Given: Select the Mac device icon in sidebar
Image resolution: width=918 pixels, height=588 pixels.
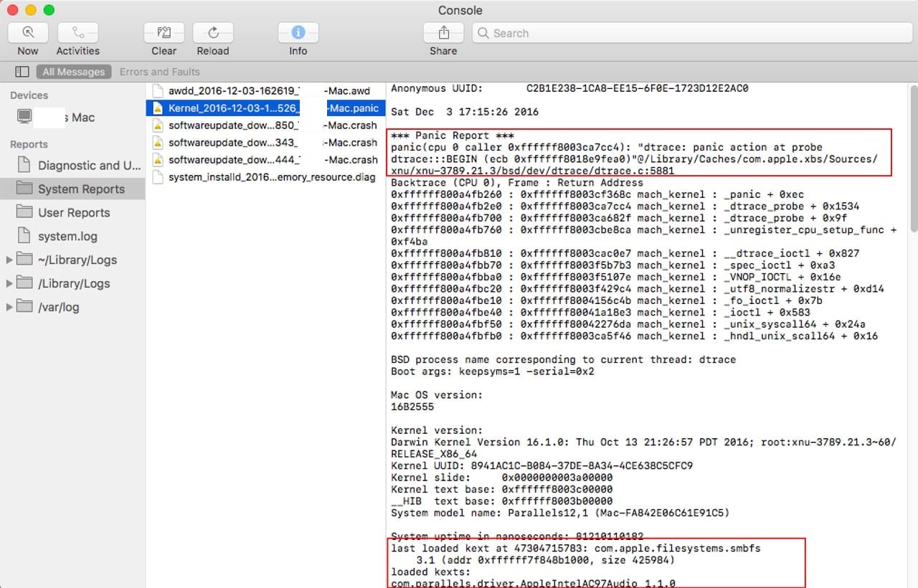Looking at the screenshot, I should coord(25,117).
